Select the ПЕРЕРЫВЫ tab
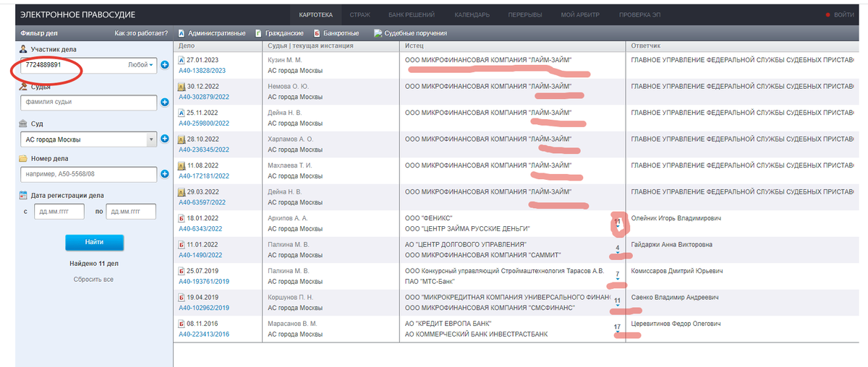 525,14
